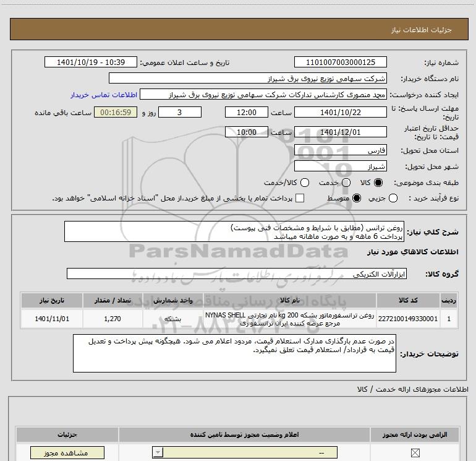Click the تاریخ نیاز column header
Screen dimensions: 476x461
coord(52,300)
